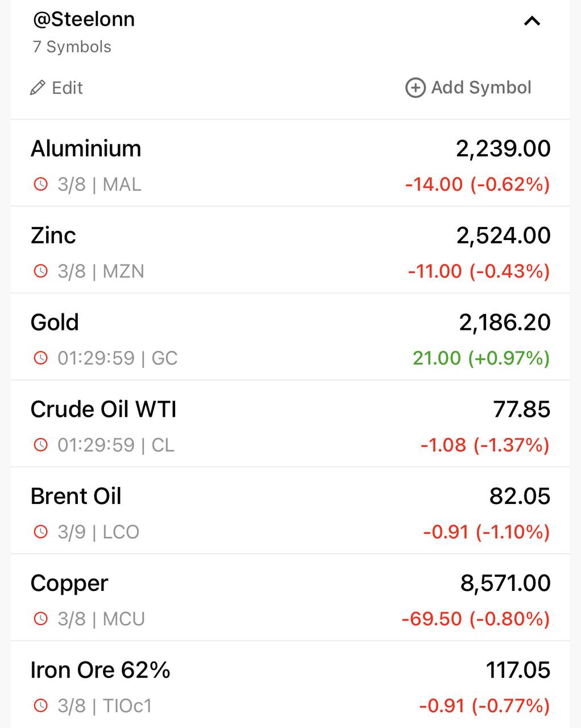Tap the @Steelonn watchlist title
The height and width of the screenshot is (728, 581).
pos(84,19)
